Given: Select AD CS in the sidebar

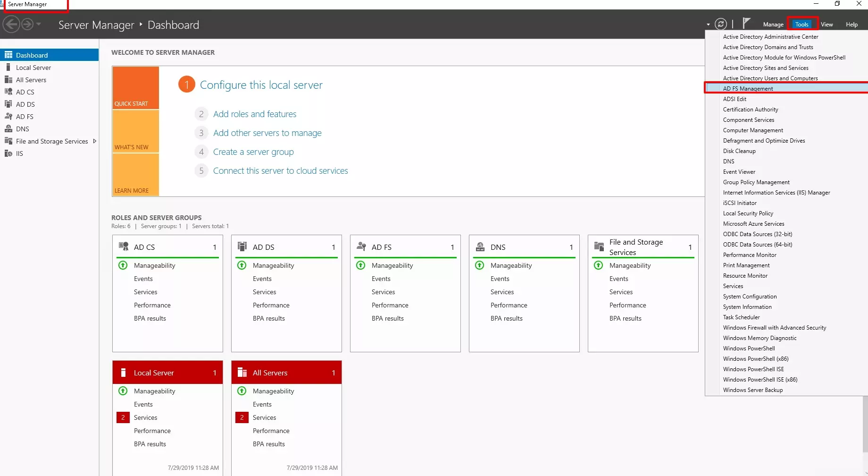Looking at the screenshot, I should [25, 92].
